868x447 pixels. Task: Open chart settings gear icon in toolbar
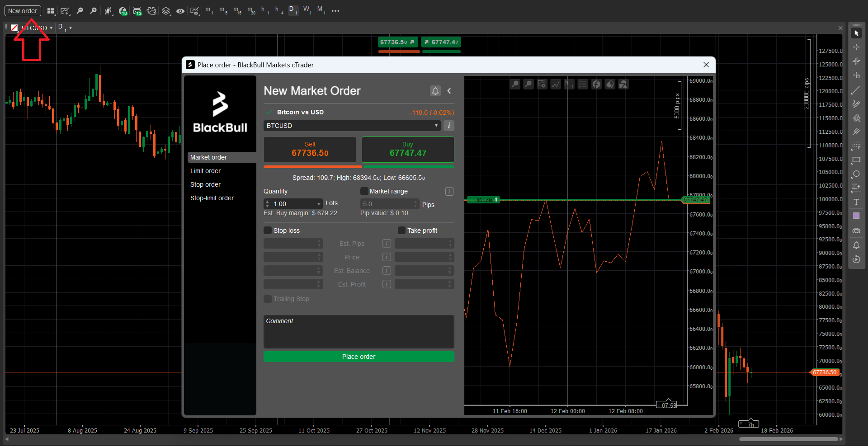(x=195, y=11)
